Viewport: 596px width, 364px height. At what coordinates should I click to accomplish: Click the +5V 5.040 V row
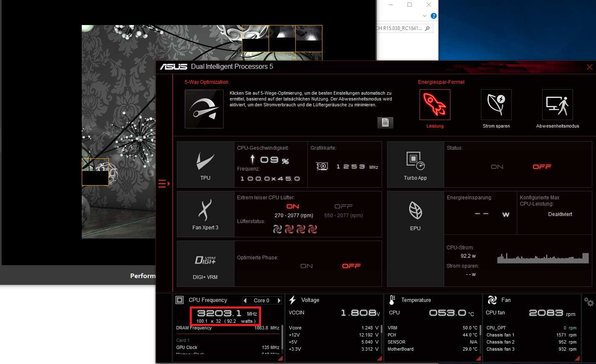point(334,342)
